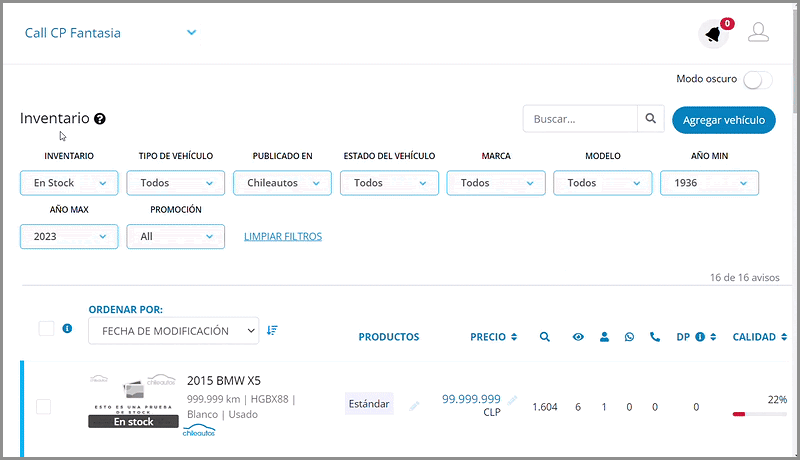Screen dimensions: 800x460
Task: Open the Año Min 1936 dropdown
Action: click(709, 183)
